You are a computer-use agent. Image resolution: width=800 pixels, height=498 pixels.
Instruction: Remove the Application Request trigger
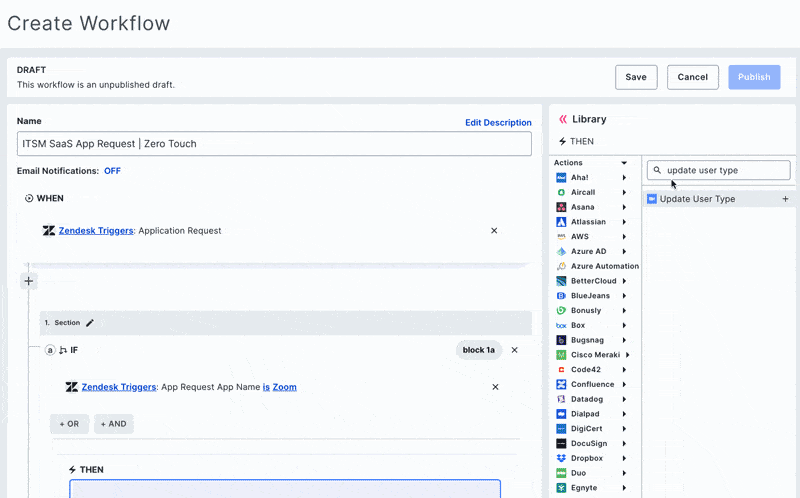494,231
